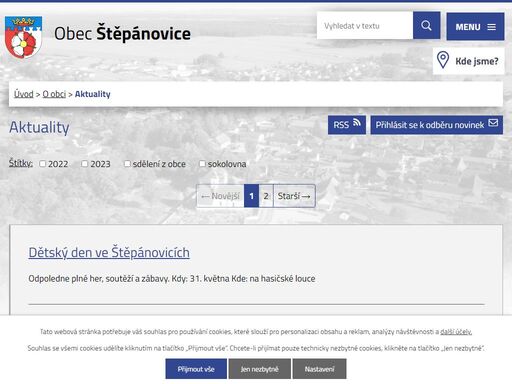Select page 1 in pagination
512x384 pixels.
251,196
